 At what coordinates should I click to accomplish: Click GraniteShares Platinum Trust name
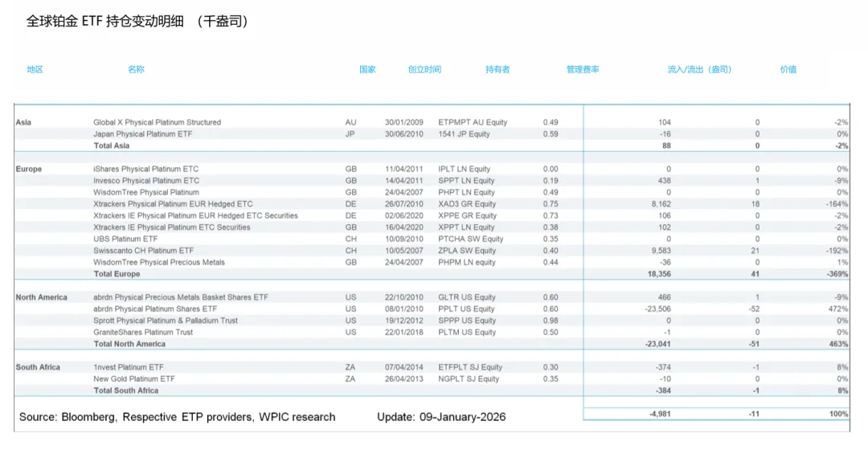pos(143,332)
